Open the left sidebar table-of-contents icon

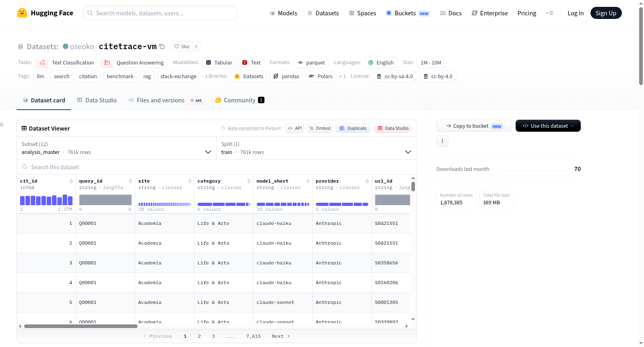(2, 125)
